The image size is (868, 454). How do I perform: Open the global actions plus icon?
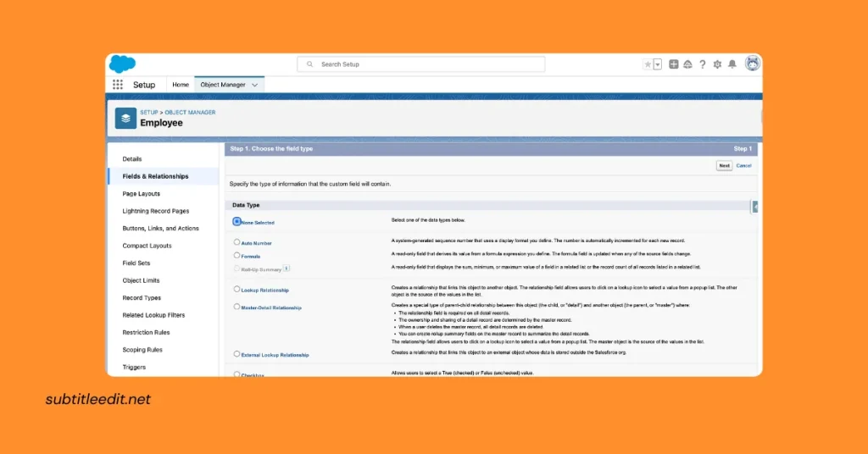click(673, 64)
